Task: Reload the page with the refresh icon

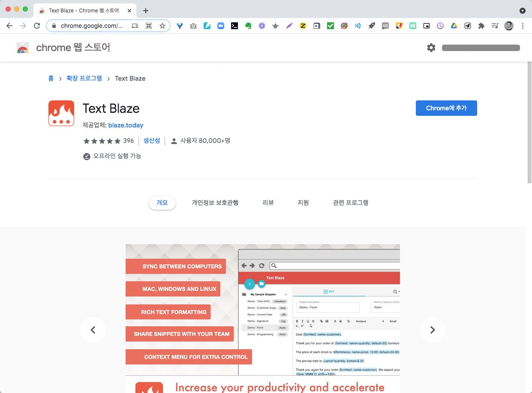Action: pyautogui.click(x=37, y=26)
